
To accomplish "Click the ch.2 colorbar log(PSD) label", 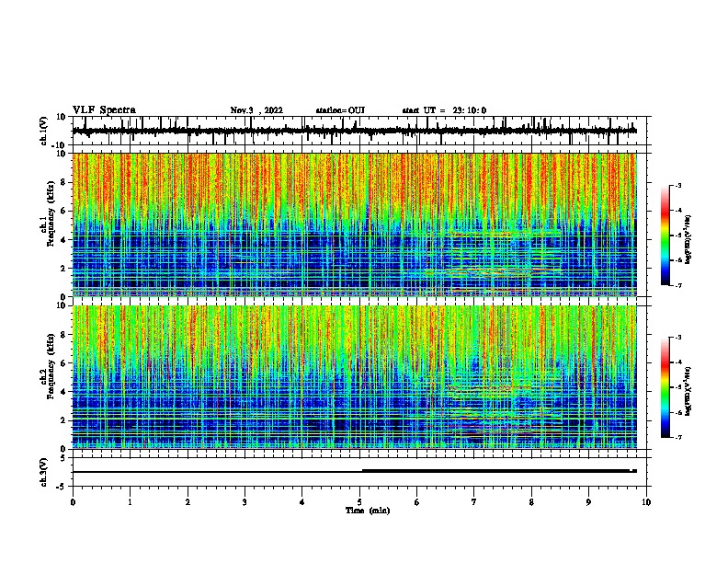I will (688, 391).
